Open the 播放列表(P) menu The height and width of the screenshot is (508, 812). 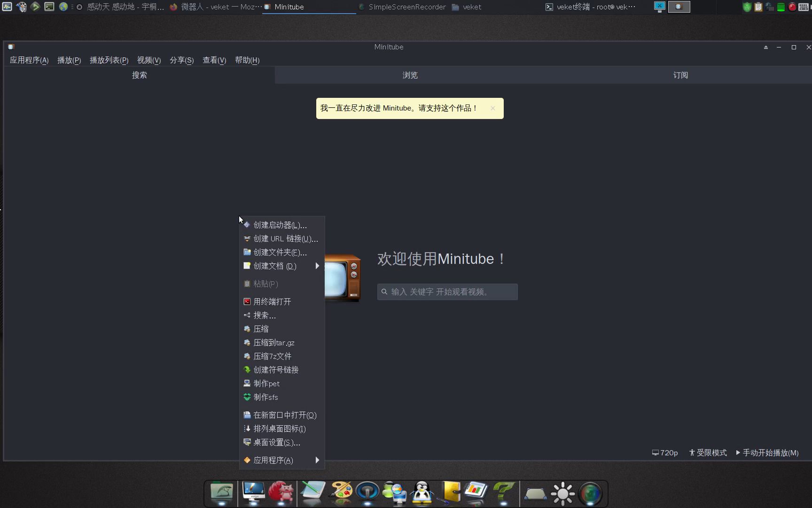click(109, 60)
